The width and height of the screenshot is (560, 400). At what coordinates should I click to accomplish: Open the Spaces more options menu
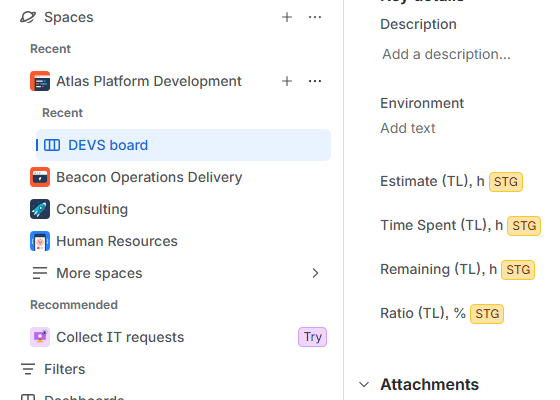click(315, 17)
